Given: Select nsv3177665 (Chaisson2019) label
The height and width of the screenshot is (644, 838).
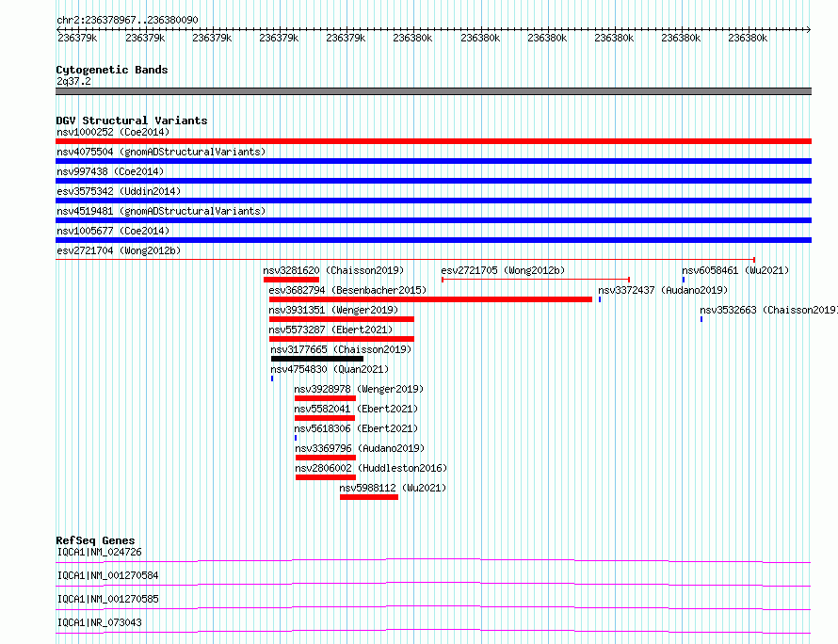Looking at the screenshot, I should pos(341,349).
